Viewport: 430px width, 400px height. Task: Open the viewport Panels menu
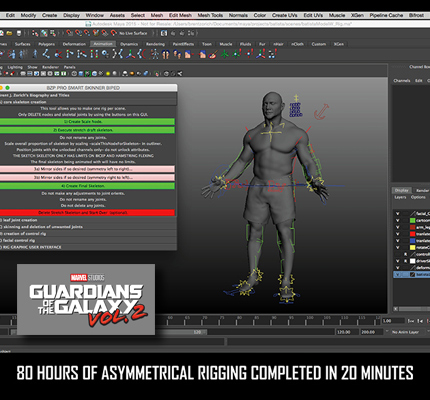coord(70,67)
